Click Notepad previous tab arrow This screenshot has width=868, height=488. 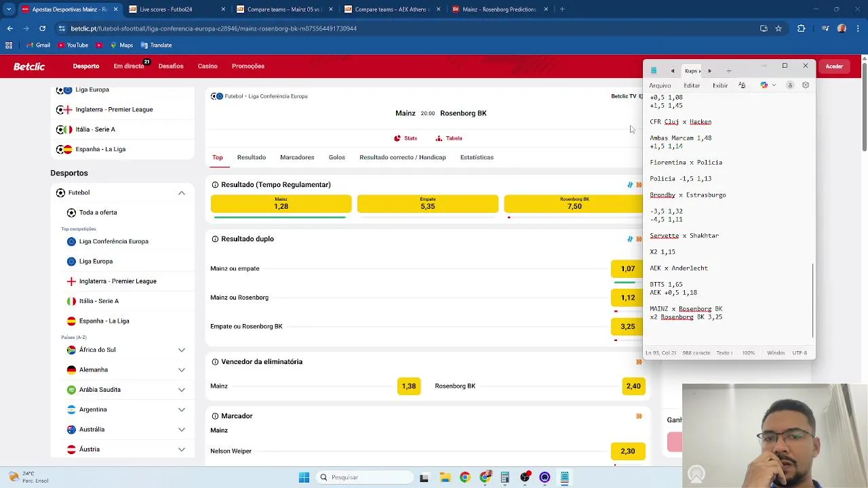click(x=672, y=70)
